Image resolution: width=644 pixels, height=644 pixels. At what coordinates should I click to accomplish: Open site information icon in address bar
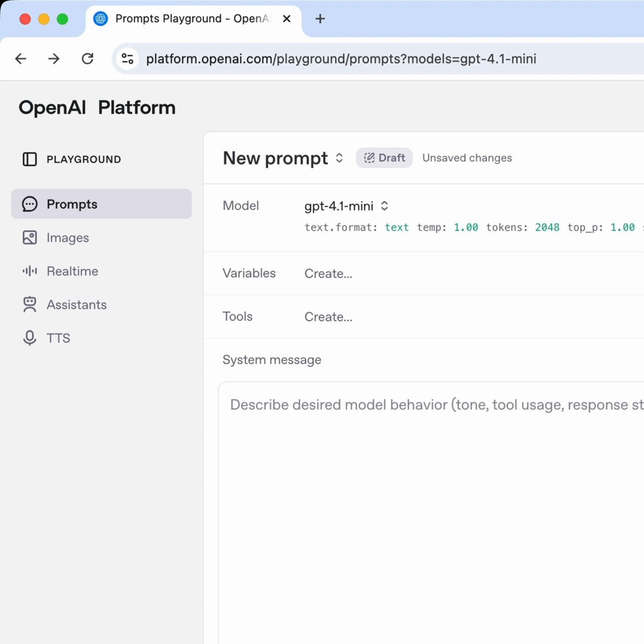(x=128, y=58)
